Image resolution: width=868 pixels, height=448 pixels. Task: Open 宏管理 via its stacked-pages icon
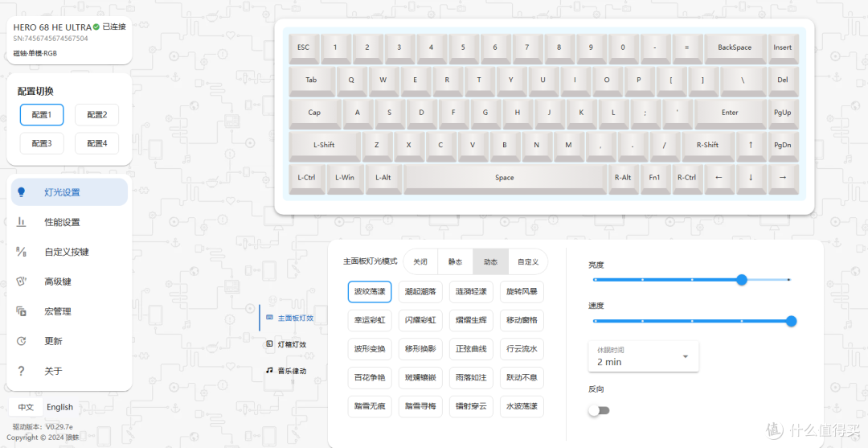point(21,311)
